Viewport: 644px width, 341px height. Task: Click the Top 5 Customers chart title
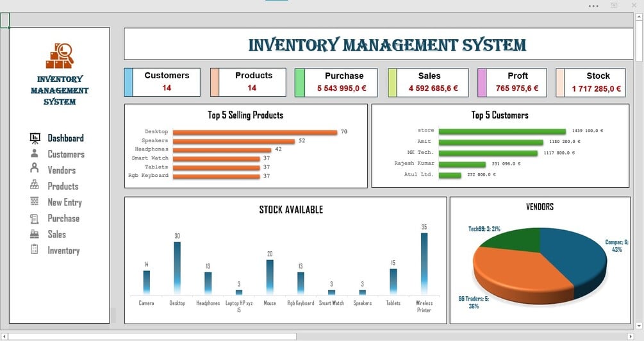[500, 115]
